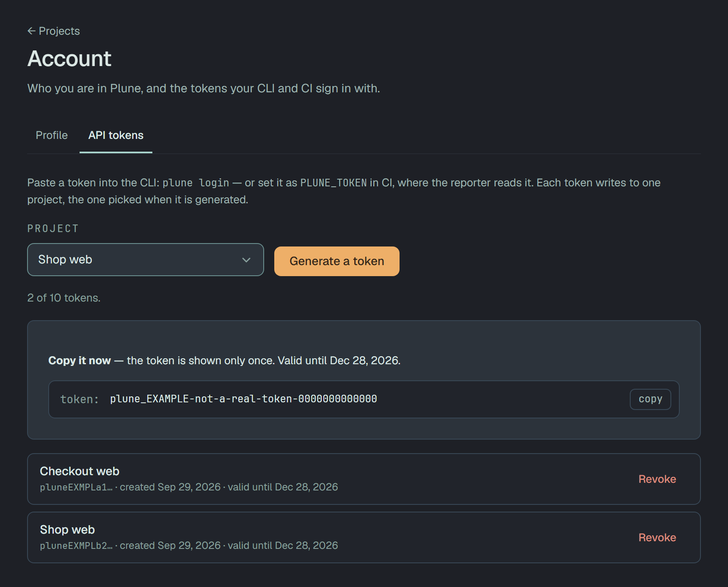
Task: Select the API tokens tab
Action: coord(116,135)
